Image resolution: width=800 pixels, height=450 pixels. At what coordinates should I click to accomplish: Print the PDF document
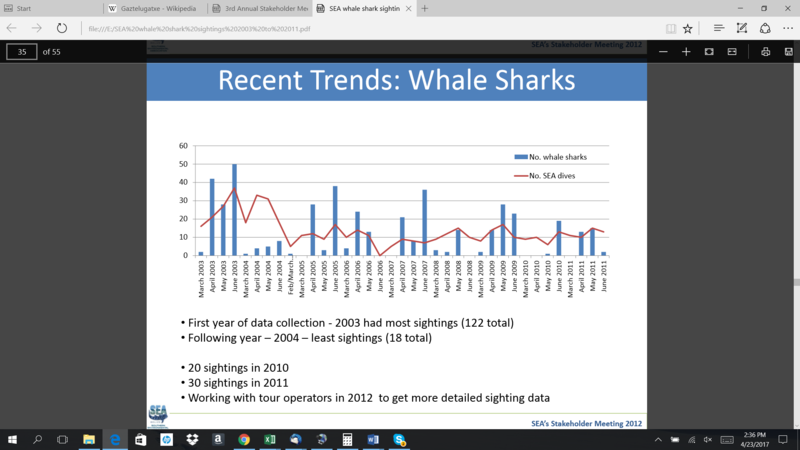tap(765, 50)
